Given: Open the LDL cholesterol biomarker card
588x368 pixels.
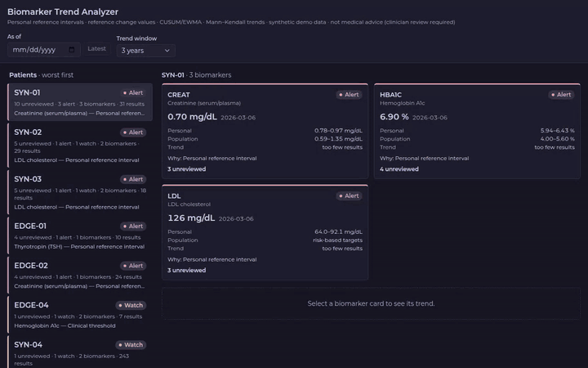Looking at the screenshot, I should tap(265, 232).
